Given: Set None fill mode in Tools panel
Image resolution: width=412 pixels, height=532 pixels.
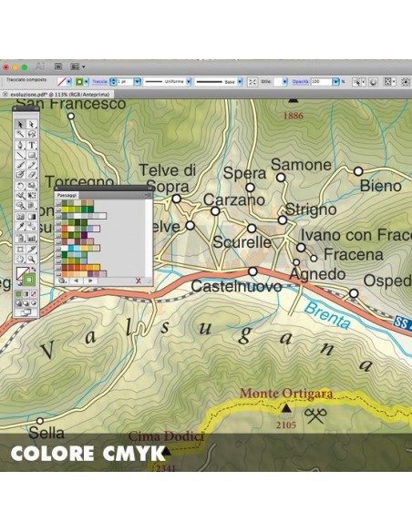Looking at the screenshot, I should (x=34, y=294).
